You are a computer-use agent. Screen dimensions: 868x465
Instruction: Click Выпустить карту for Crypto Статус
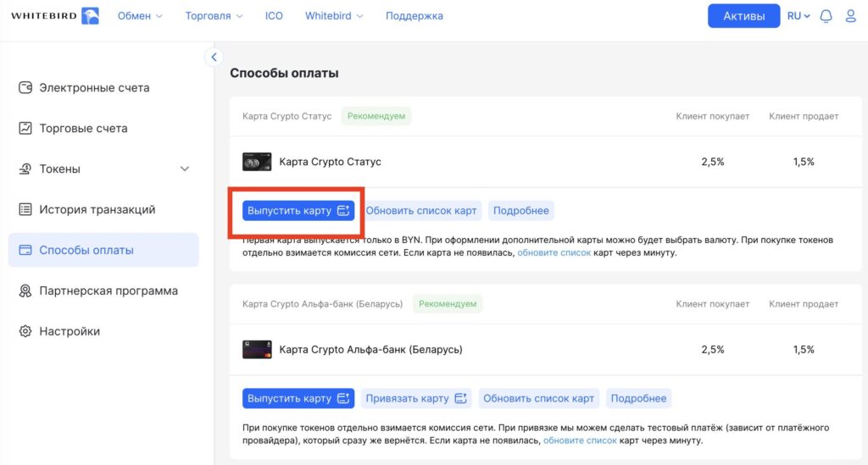(x=298, y=211)
